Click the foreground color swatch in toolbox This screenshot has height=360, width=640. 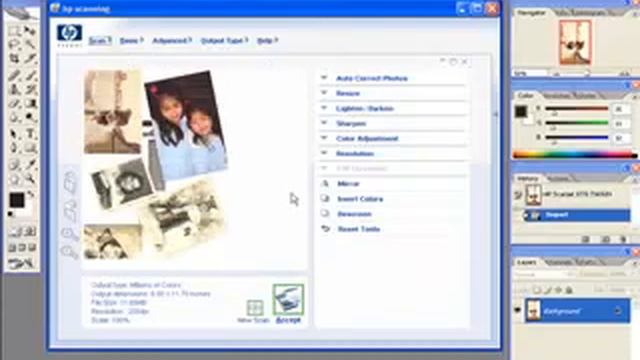pos(17,200)
